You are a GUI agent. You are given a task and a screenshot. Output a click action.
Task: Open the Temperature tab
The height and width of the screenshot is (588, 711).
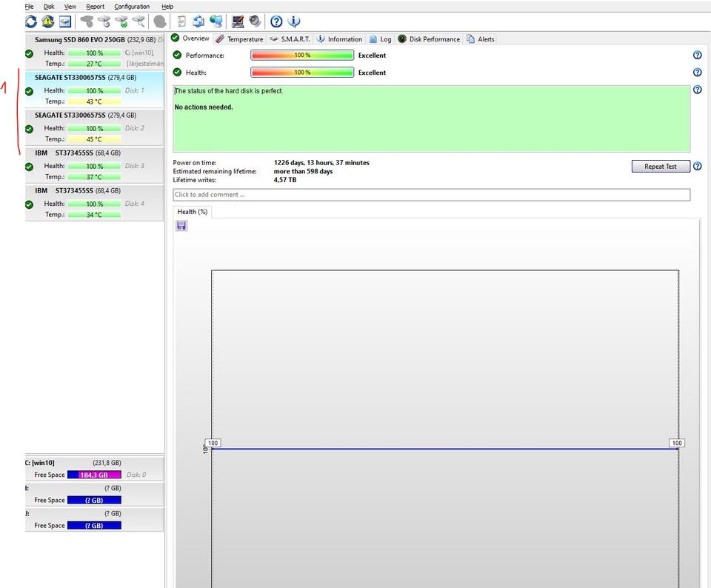[x=239, y=39]
